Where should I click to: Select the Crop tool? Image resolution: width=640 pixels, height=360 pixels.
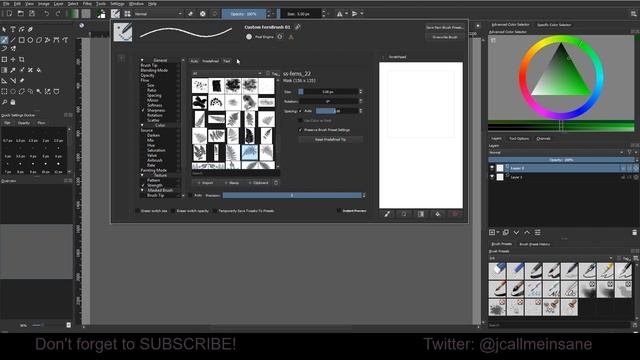tap(22, 60)
